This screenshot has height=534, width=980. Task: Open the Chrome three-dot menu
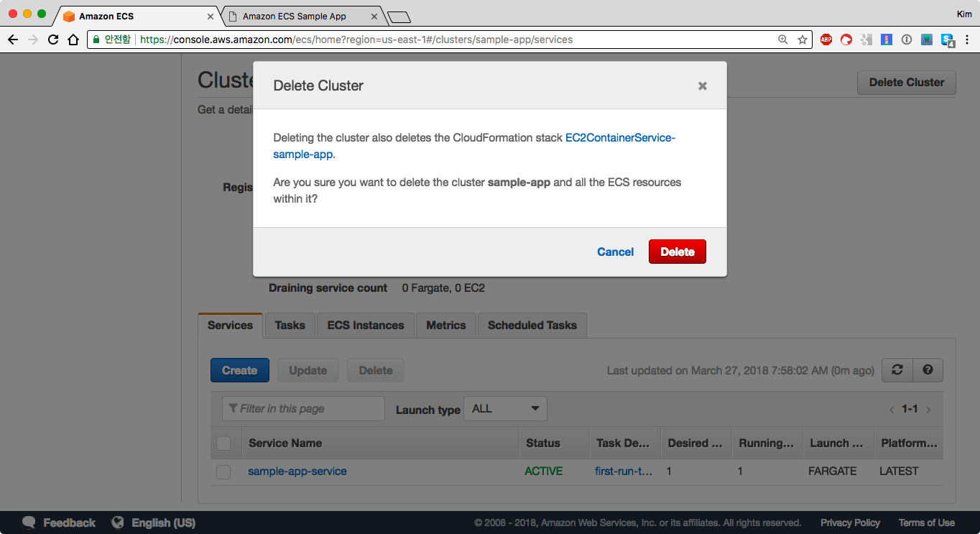point(966,40)
